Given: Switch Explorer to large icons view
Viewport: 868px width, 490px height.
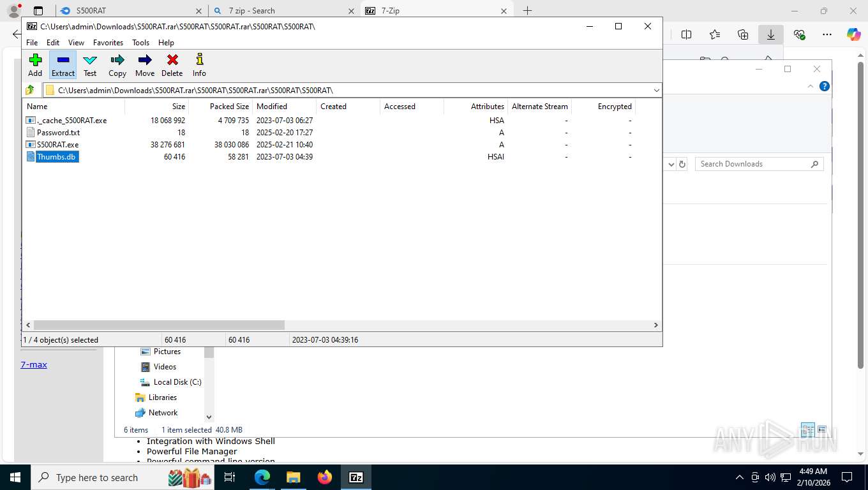Looking at the screenshot, I should click(x=821, y=429).
